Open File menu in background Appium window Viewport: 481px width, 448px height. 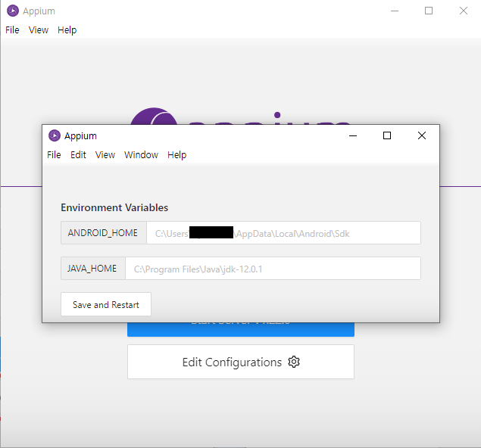click(12, 30)
